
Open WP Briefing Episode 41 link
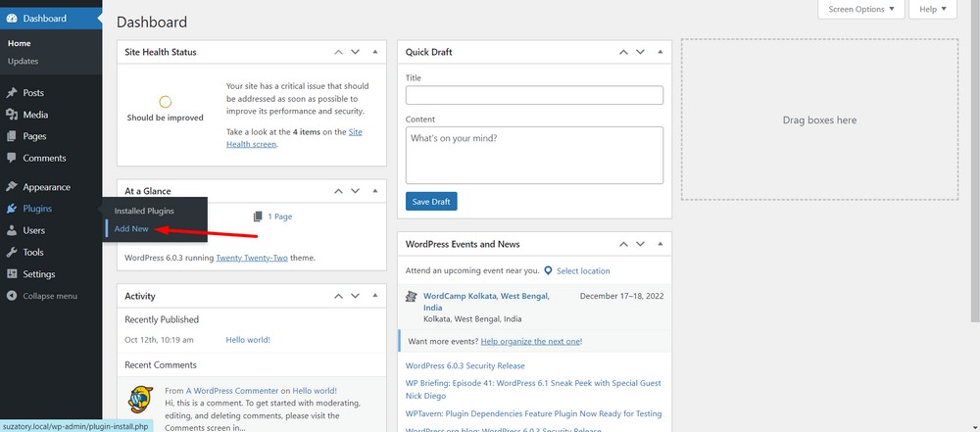coord(533,390)
